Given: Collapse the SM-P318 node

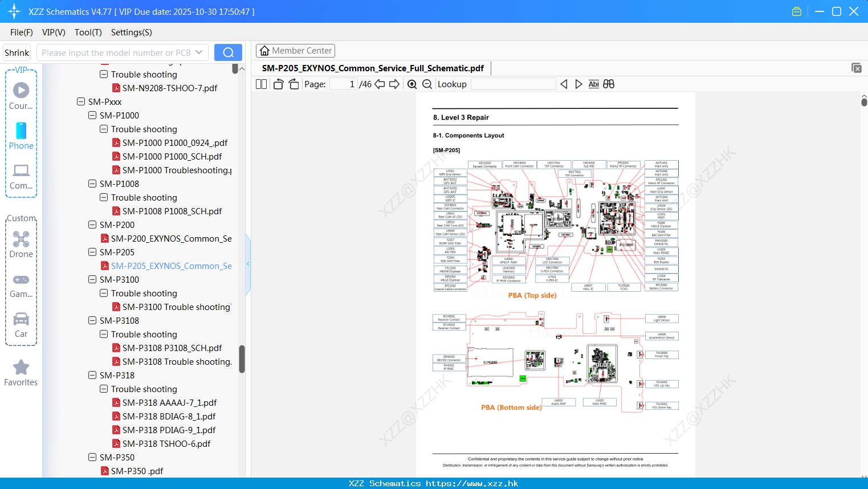Looking at the screenshot, I should (x=92, y=375).
